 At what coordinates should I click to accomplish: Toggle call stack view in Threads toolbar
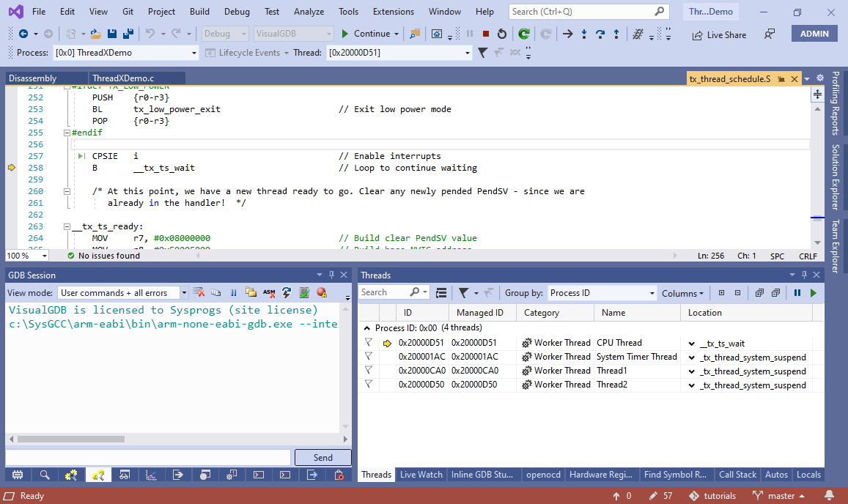441,292
